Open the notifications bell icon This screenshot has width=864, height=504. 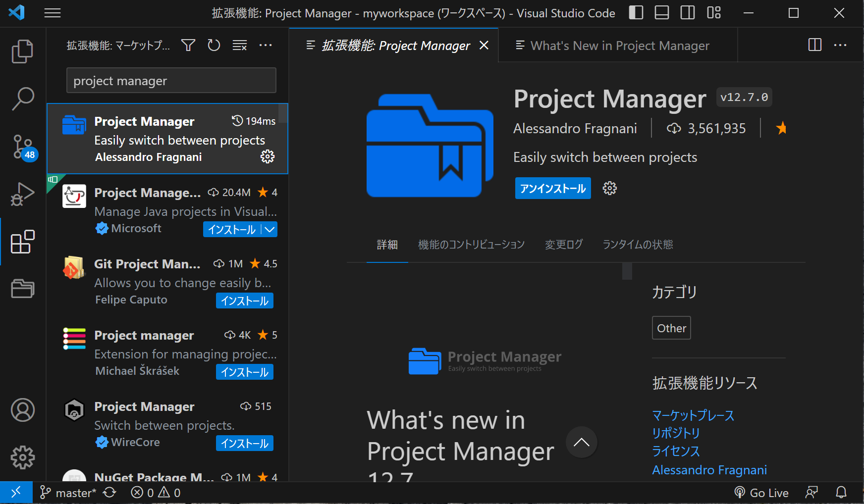pyautogui.click(x=841, y=493)
